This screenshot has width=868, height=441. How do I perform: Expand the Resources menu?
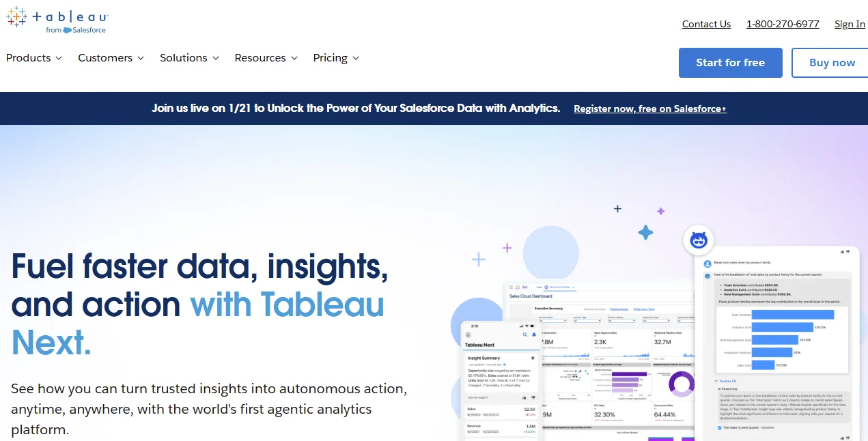[x=266, y=58]
